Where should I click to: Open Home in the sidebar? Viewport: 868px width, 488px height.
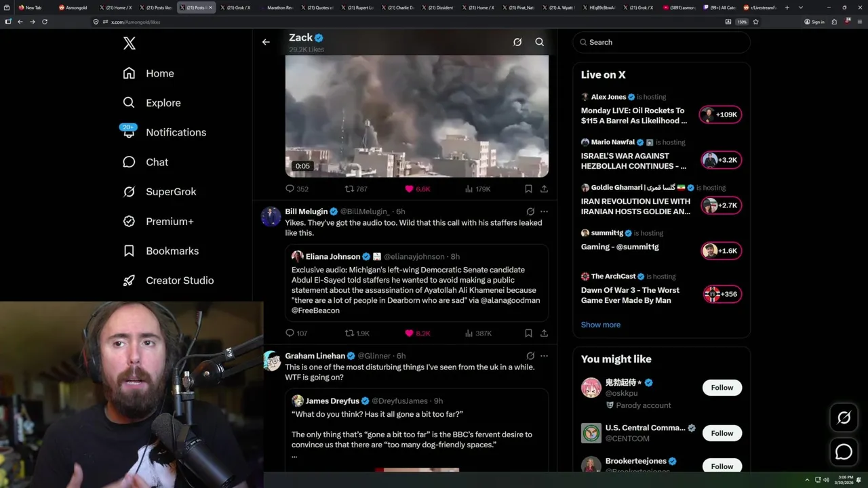149,73
